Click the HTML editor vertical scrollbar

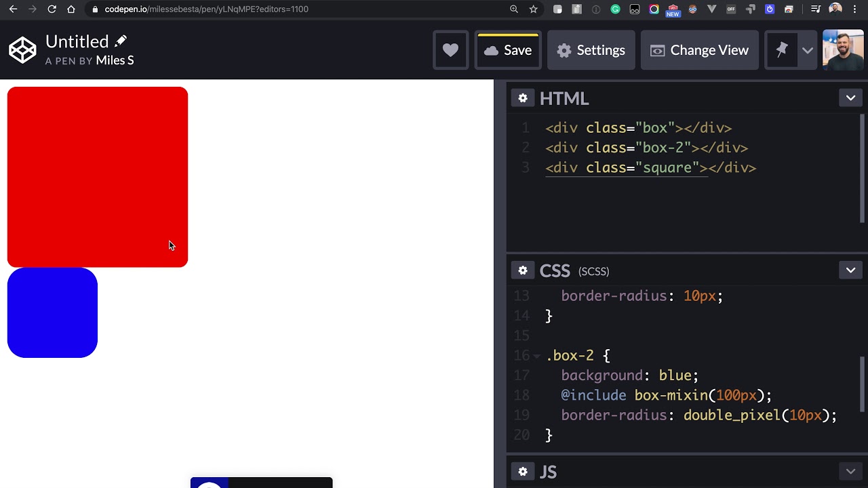(x=863, y=168)
